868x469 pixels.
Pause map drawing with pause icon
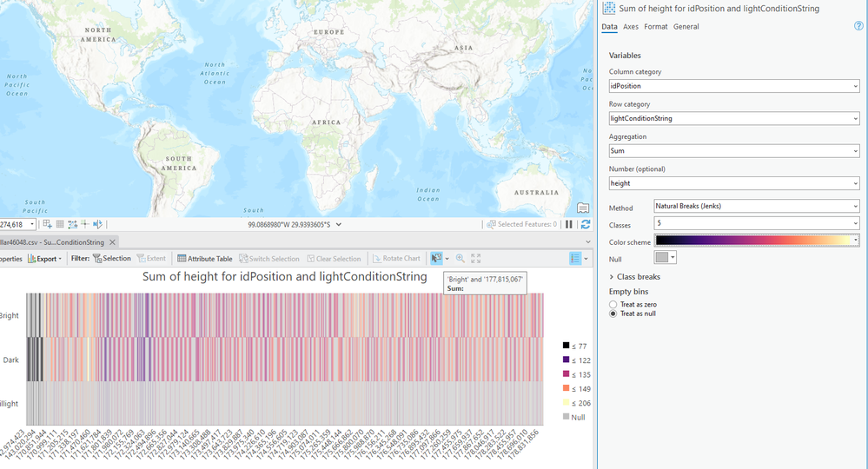point(569,224)
